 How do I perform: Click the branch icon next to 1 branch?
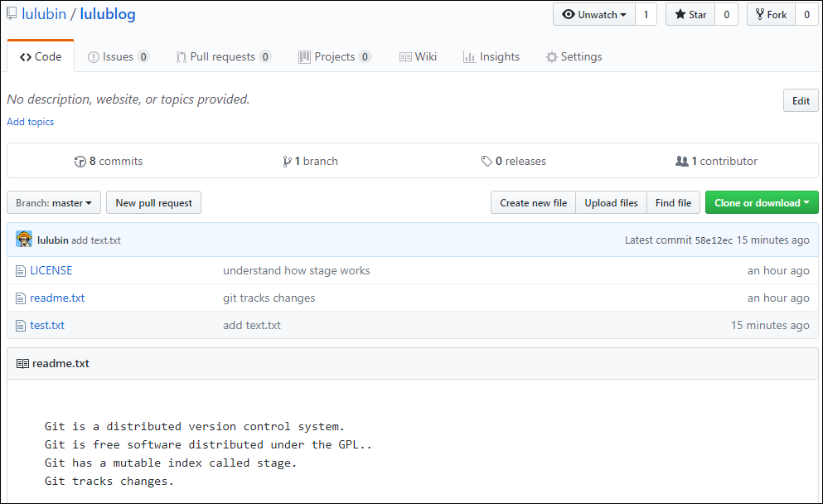pos(287,162)
